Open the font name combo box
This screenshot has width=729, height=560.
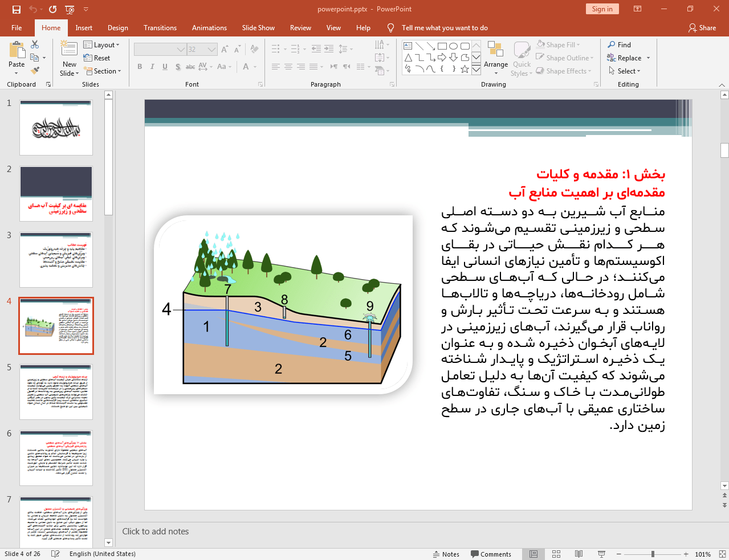coord(160,50)
